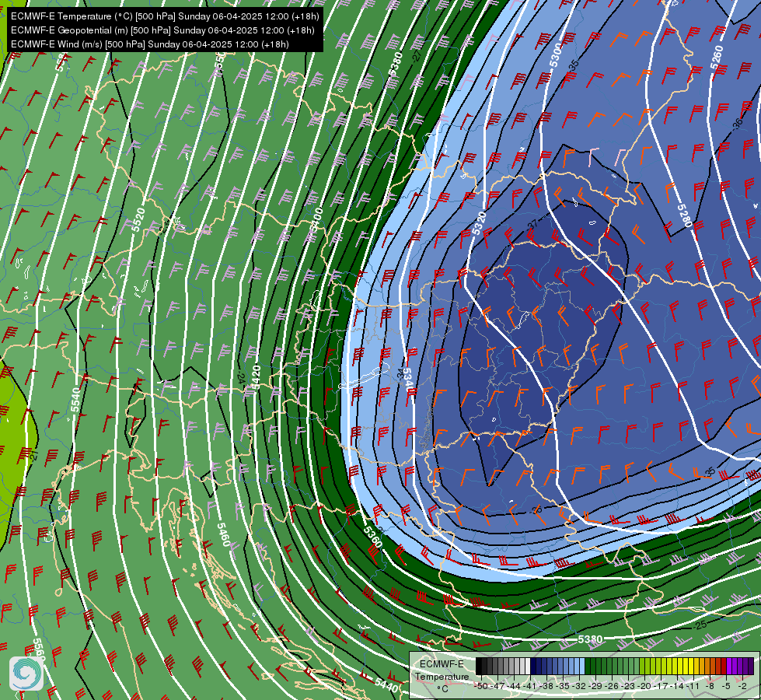761x700 pixels.
Task: Click the -11 legend tick label
Action: pyautogui.click(x=693, y=686)
